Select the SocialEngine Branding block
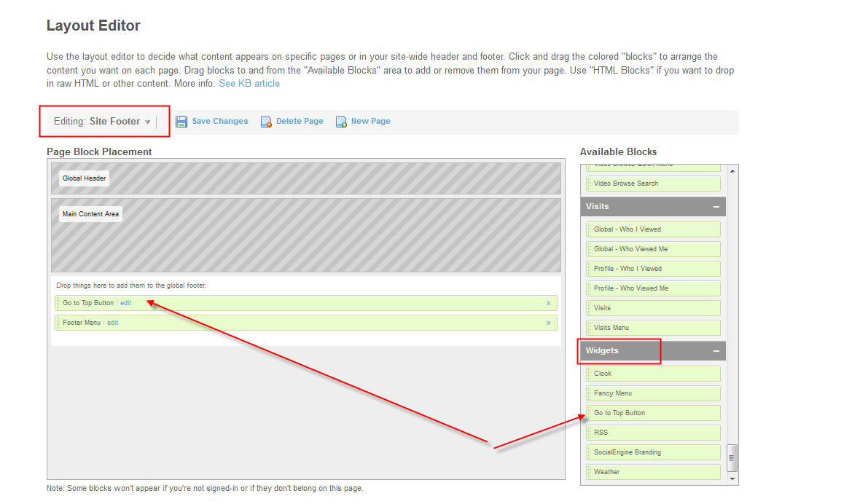 (654, 452)
